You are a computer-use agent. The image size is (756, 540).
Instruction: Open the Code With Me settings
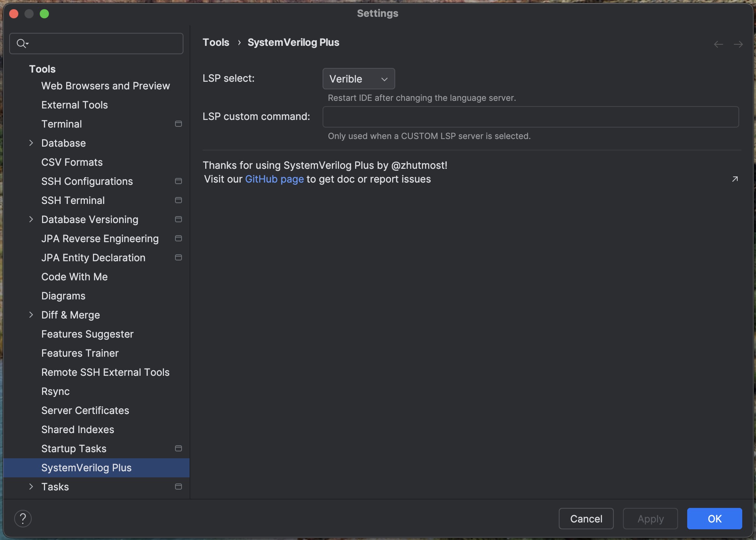pyautogui.click(x=75, y=276)
